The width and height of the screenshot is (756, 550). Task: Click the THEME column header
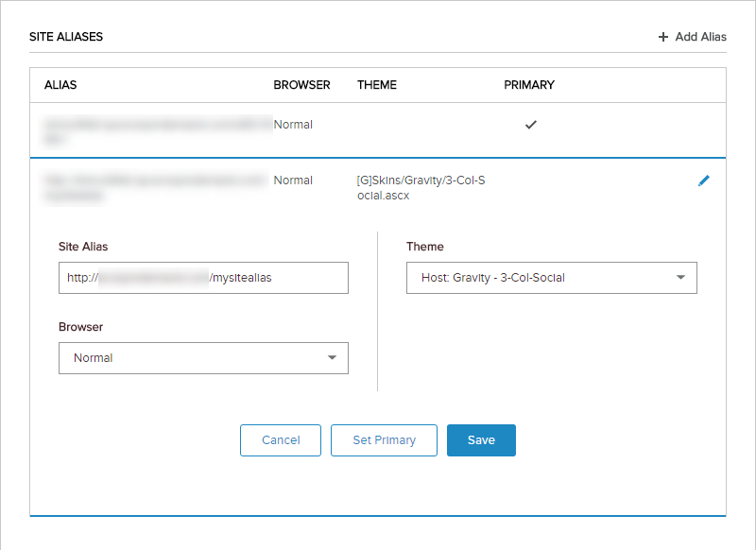click(376, 85)
